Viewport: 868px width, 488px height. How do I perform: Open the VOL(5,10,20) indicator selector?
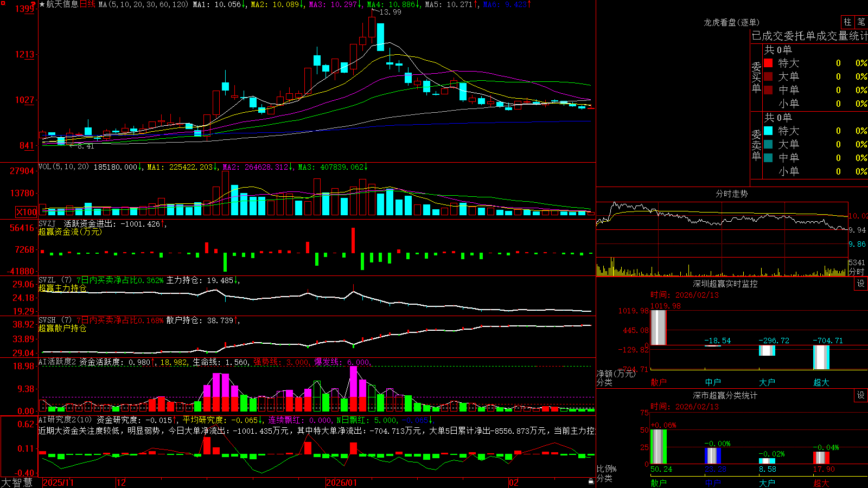[x=63, y=167]
